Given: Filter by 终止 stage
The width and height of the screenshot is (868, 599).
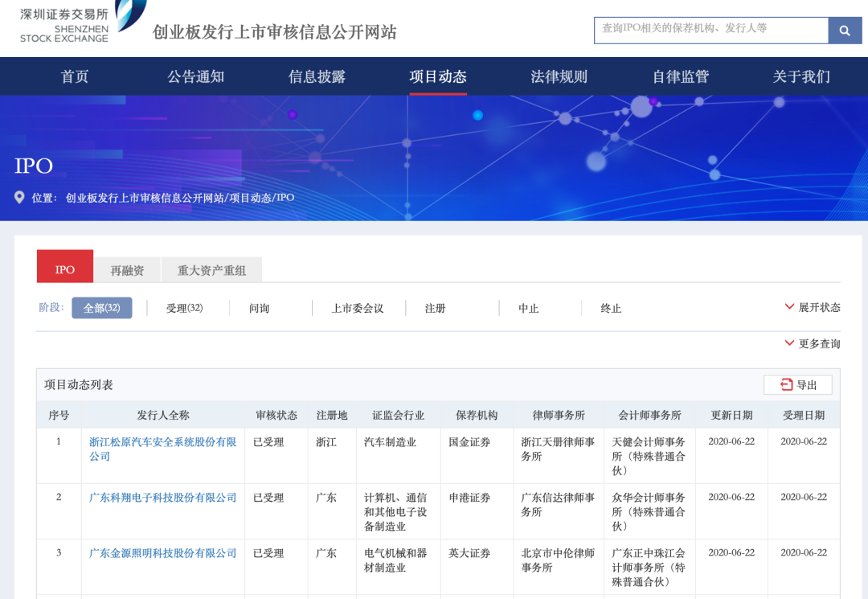Looking at the screenshot, I should point(611,308).
